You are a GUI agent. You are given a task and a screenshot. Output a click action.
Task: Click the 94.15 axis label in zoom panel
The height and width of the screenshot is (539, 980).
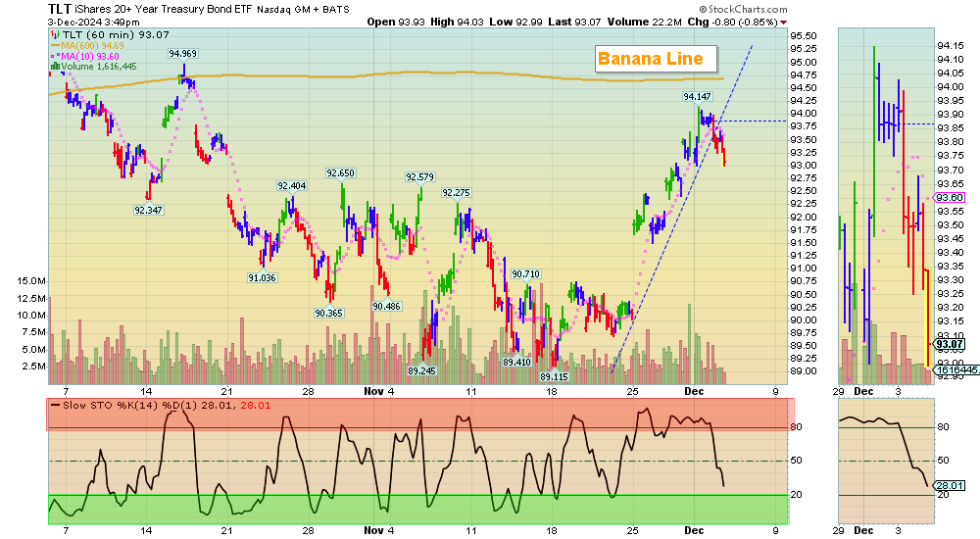click(x=950, y=46)
